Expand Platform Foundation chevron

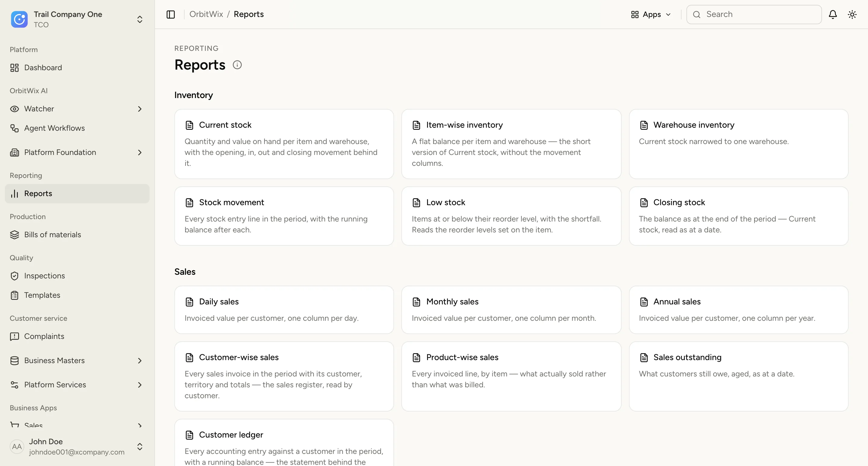click(140, 152)
